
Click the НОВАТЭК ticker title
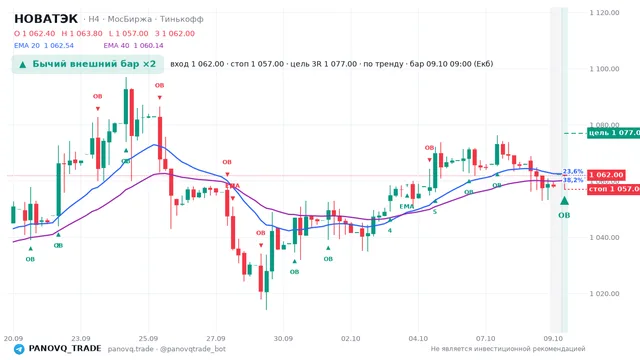[x=46, y=19]
